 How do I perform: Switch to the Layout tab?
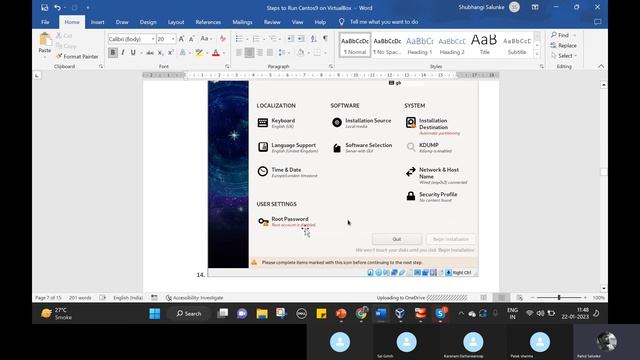pos(176,22)
